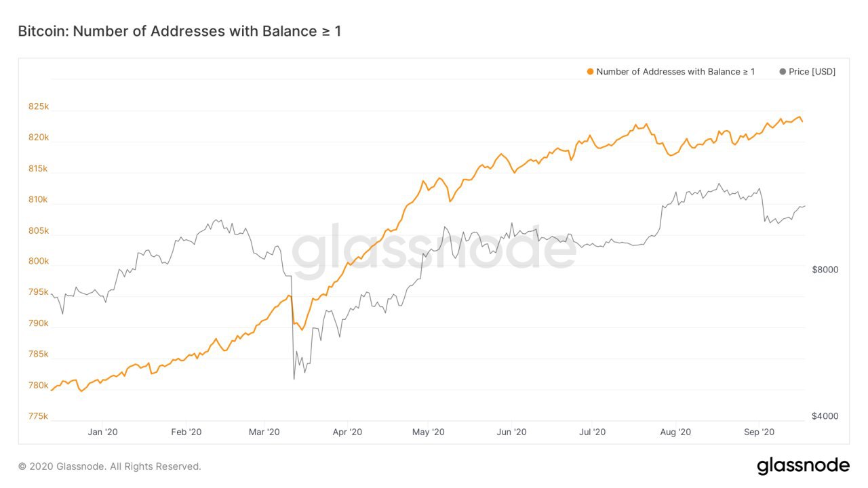
Task: Click the gray Price legend dot
Action: [x=783, y=72]
